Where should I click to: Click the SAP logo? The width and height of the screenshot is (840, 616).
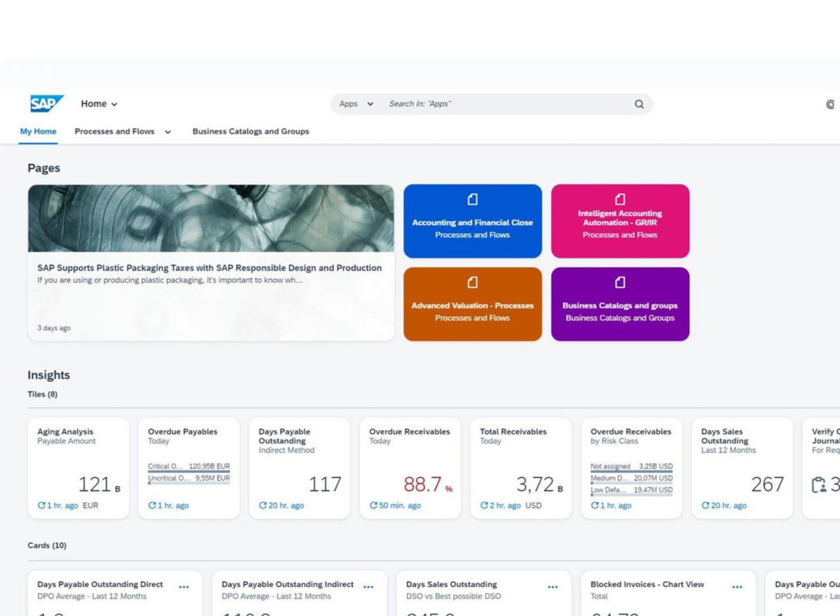46,104
